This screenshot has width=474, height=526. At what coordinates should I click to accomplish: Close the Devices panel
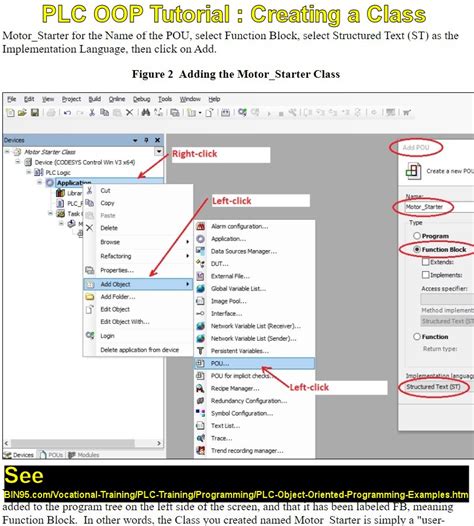(157, 140)
